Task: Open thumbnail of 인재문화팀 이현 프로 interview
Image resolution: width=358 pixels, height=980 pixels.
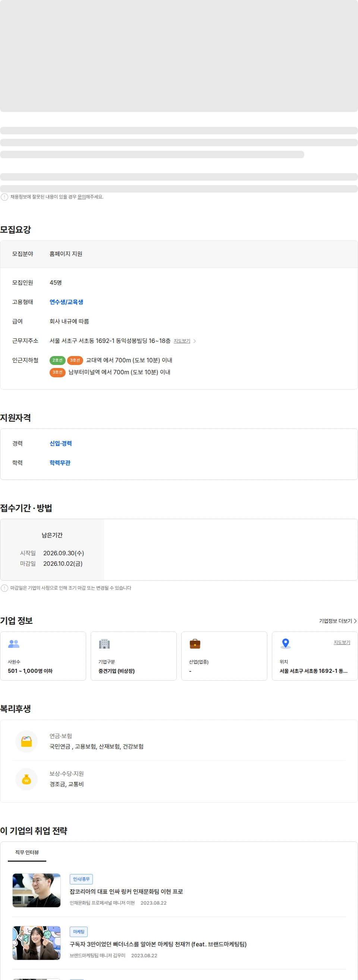Action: pyautogui.click(x=37, y=890)
